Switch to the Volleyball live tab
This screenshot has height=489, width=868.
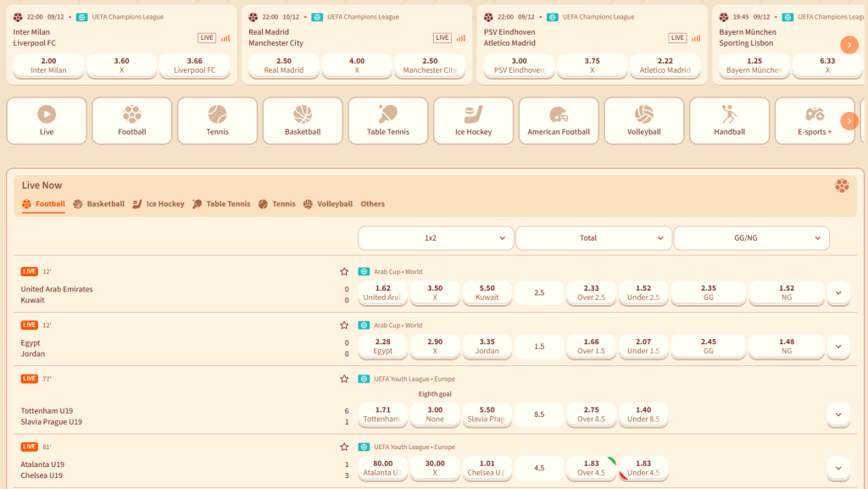tap(328, 204)
